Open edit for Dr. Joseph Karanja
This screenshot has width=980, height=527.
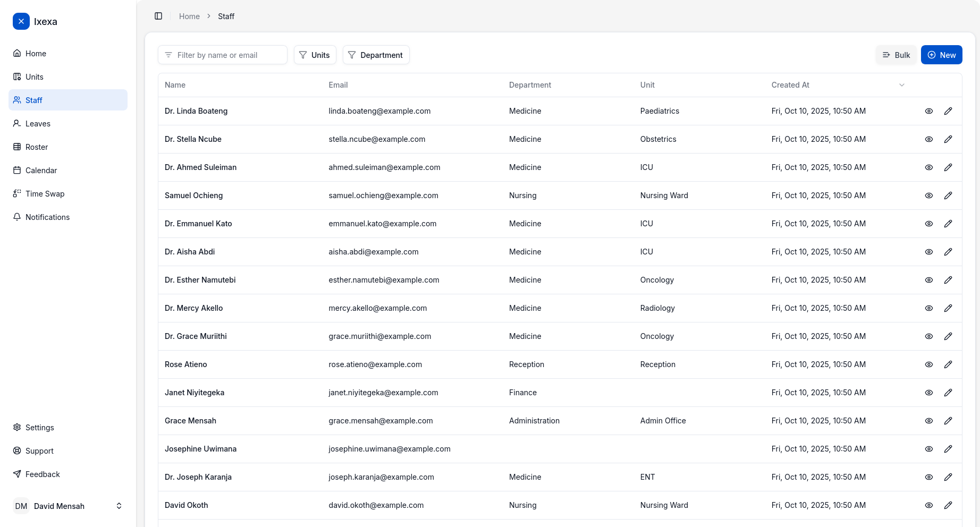tap(948, 477)
